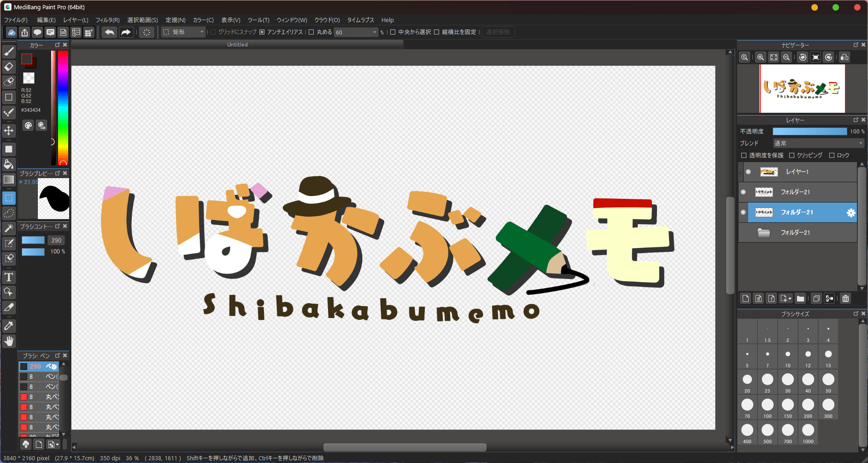The height and width of the screenshot is (463, 868).
Task: Open the 選択範囲(S) menu
Action: (x=142, y=20)
